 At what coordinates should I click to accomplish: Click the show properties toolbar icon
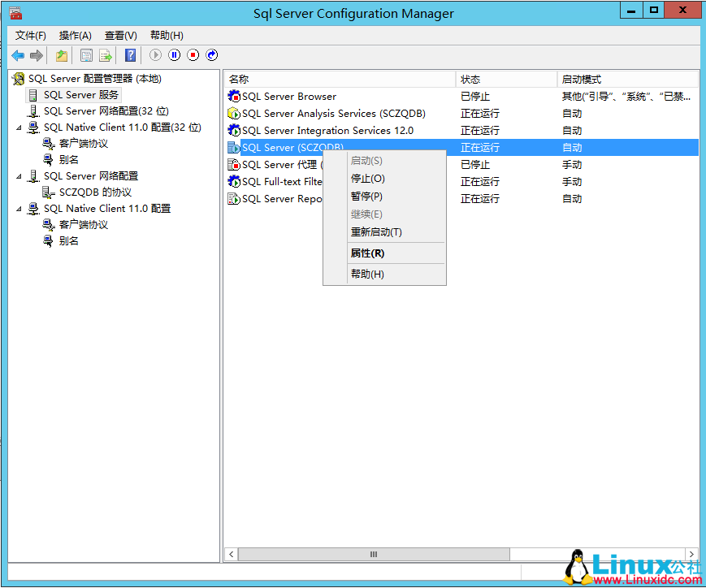pyautogui.click(x=86, y=54)
